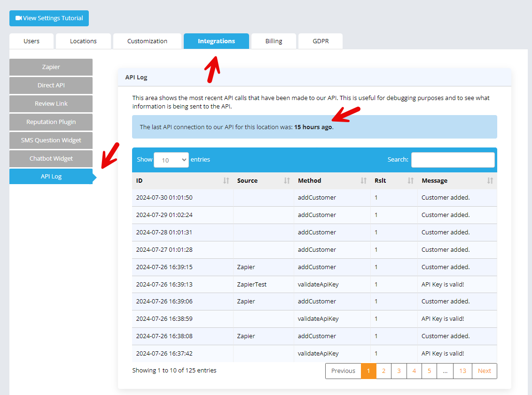The image size is (532, 395).
Task: Open the Zapier integration section
Action: coord(51,67)
